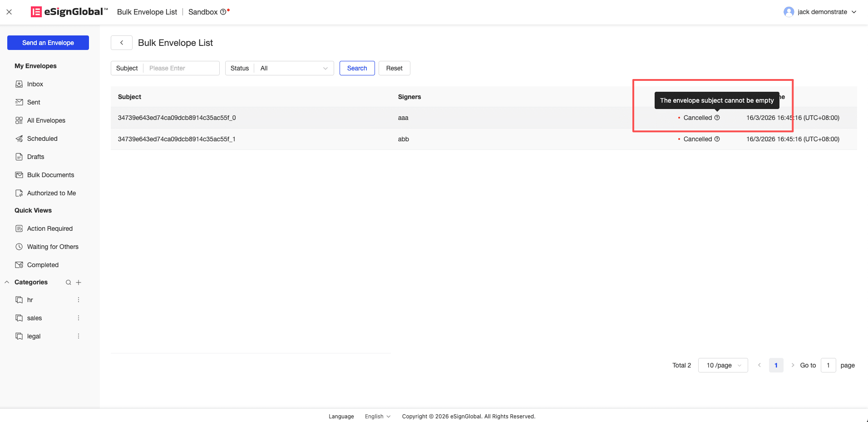Image resolution: width=868 pixels, height=422 pixels.
Task: Change the English language selector
Action: [x=377, y=417]
